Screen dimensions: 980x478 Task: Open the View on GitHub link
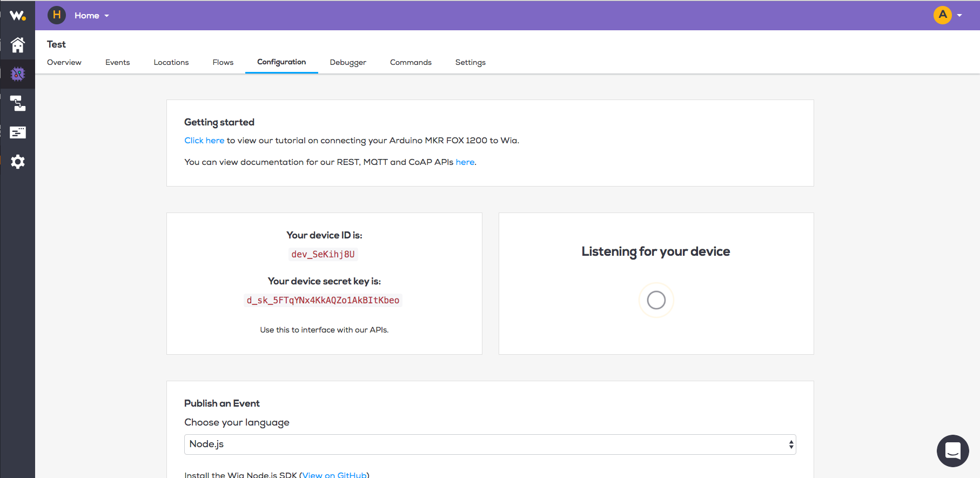(x=334, y=475)
